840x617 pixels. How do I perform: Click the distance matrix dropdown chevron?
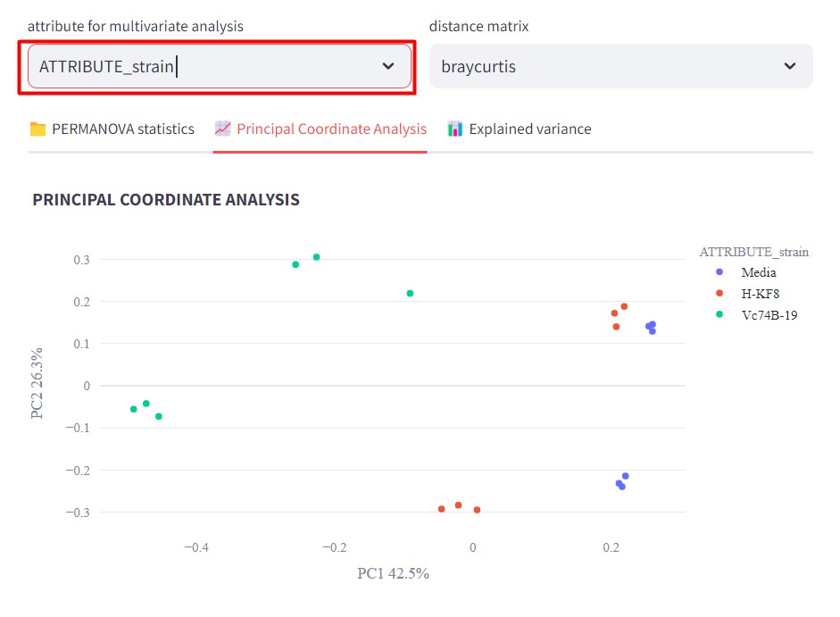(x=789, y=66)
